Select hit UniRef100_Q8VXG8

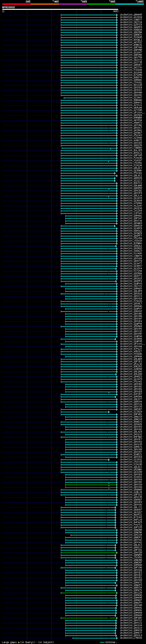pos(131,487)
